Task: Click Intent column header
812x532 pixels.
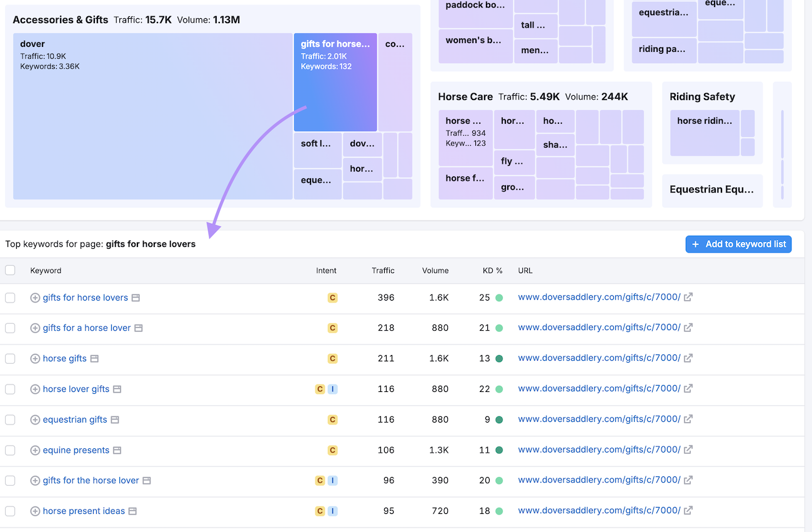Action: [x=326, y=271]
